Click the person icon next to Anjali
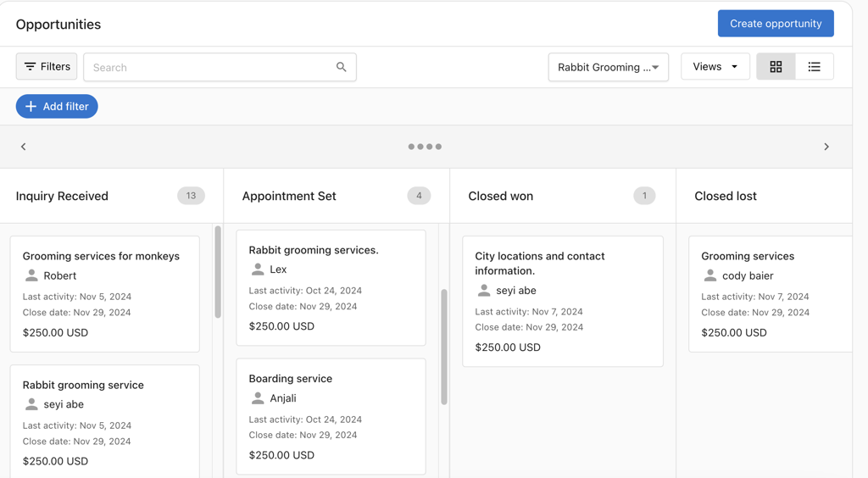This screenshot has width=868, height=478. pos(258,398)
